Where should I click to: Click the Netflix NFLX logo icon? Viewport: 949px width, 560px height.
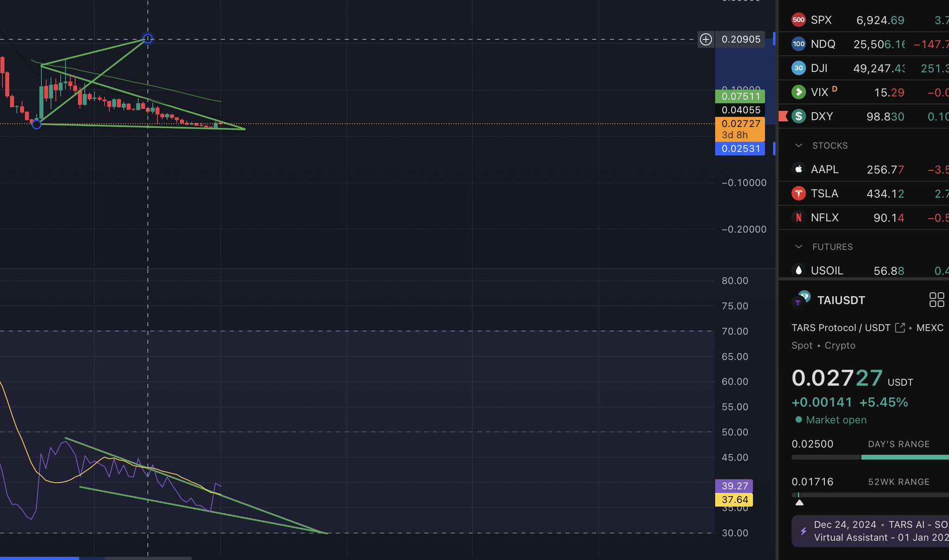[x=798, y=217]
